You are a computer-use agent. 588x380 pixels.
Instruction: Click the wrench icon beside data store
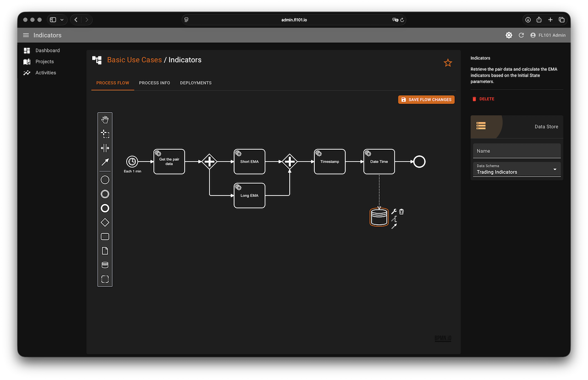394,212
